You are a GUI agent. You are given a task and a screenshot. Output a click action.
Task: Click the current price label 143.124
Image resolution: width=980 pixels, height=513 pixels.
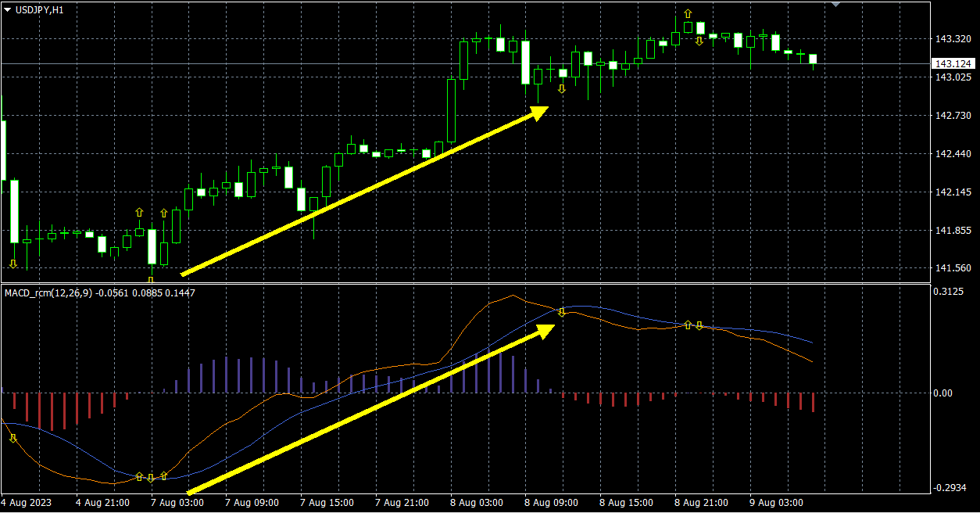click(953, 63)
